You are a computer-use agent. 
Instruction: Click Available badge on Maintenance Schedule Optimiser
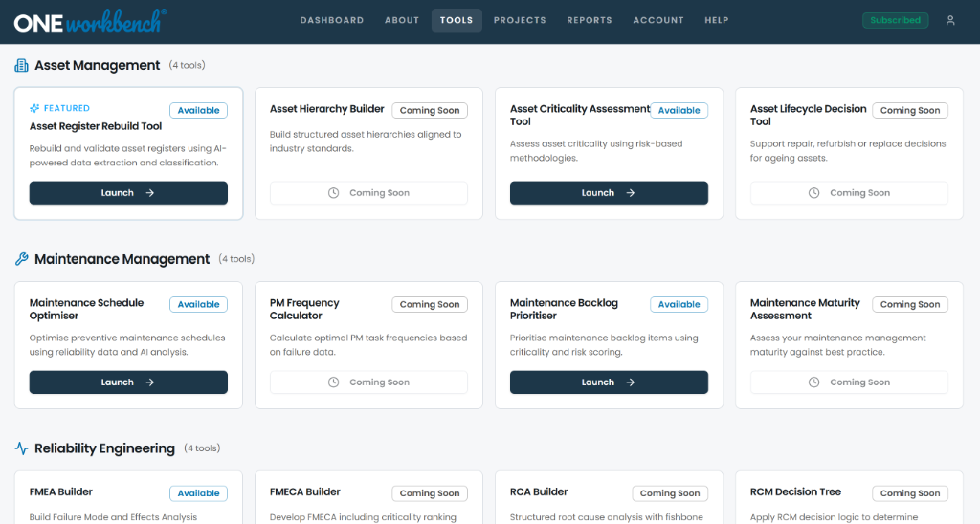(199, 305)
